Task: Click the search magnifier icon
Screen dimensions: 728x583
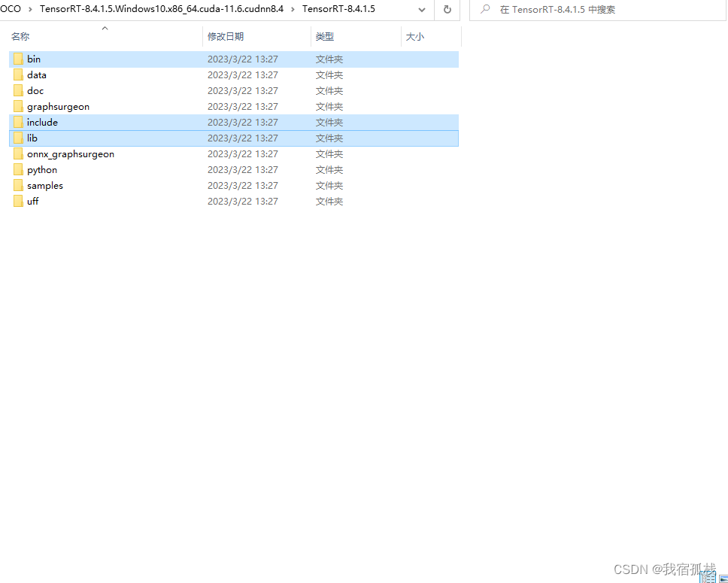Action: [485, 9]
